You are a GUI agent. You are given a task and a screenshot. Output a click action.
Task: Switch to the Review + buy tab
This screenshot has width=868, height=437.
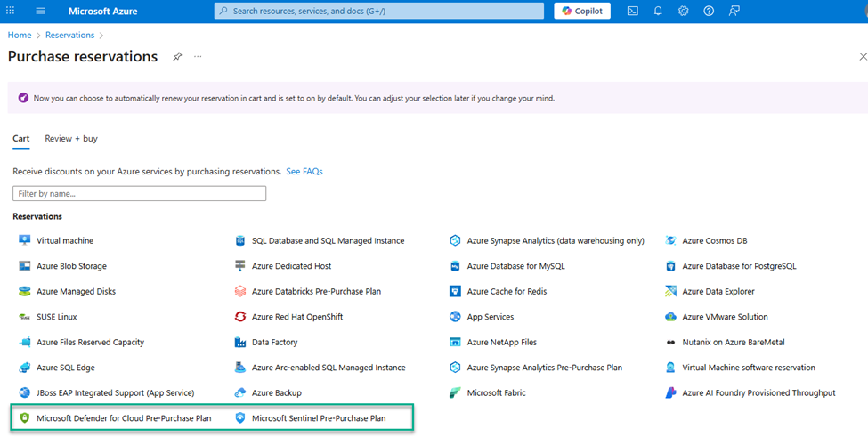click(x=71, y=139)
